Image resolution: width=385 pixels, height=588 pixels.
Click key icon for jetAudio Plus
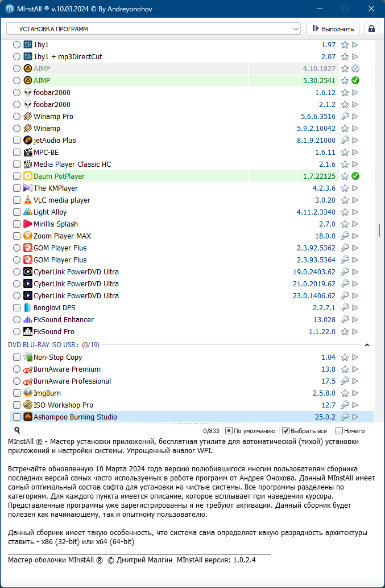(x=345, y=141)
